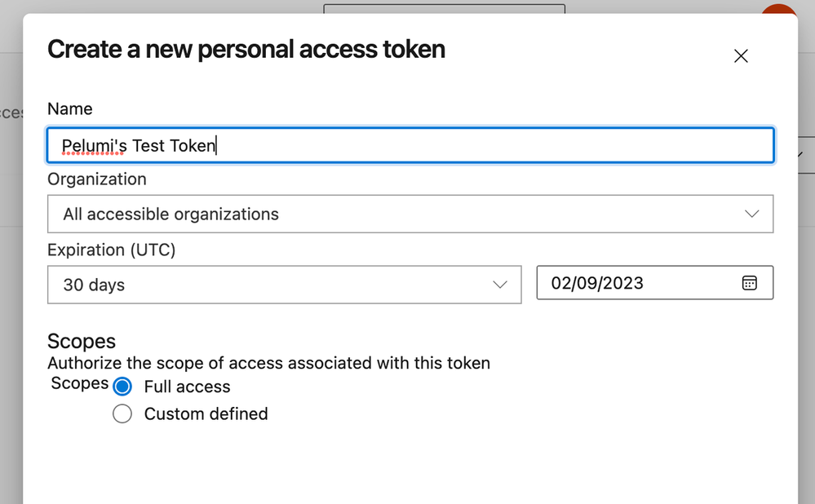Click the Organization field label
This screenshot has width=815, height=504.
(97, 179)
